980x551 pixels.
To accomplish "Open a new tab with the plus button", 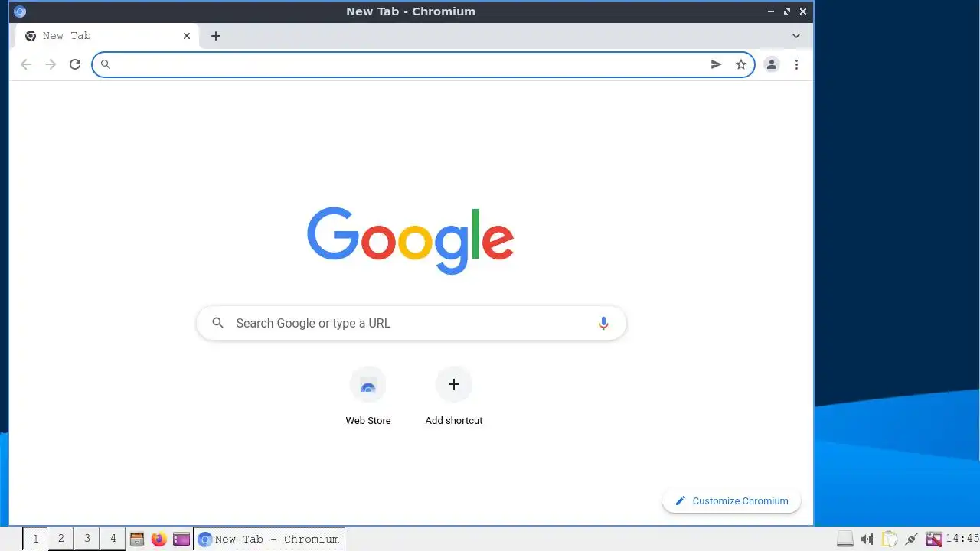I will tap(216, 36).
